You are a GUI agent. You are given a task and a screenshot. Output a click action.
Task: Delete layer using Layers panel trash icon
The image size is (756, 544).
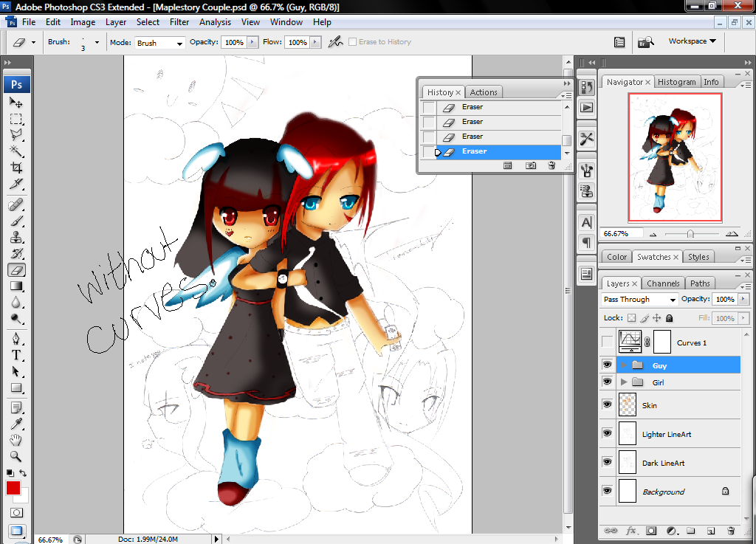[731, 531]
